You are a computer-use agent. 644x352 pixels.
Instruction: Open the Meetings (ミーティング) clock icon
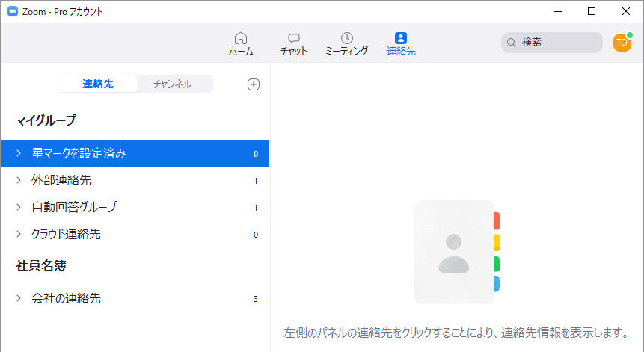(x=346, y=38)
